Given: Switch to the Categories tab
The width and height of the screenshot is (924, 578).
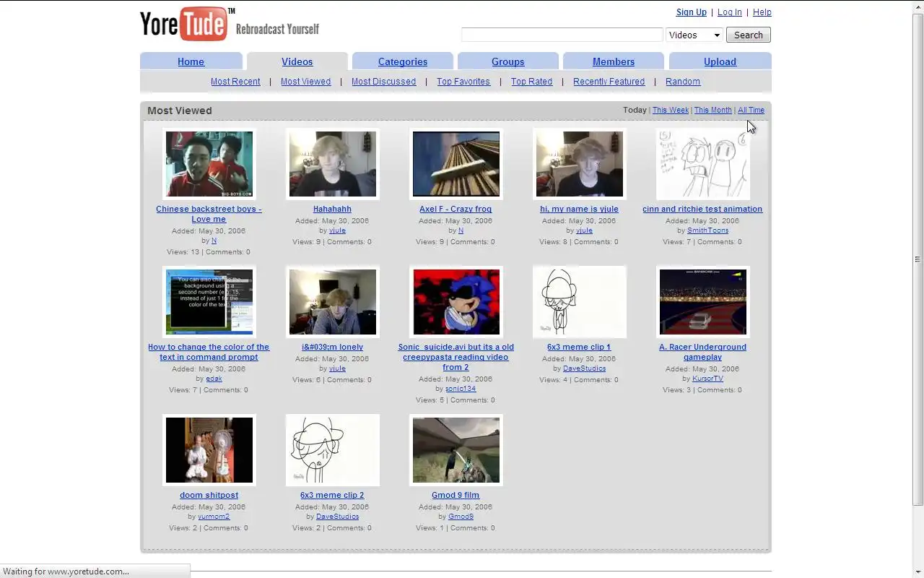Looking at the screenshot, I should point(403,61).
